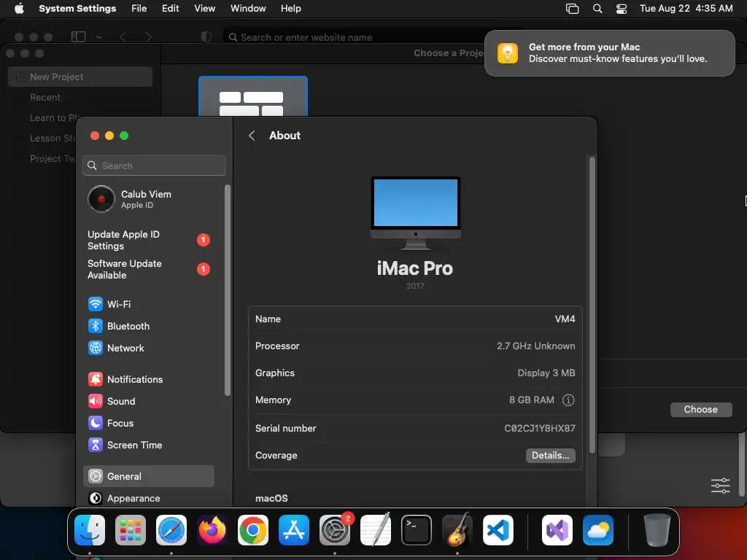747x560 pixels.
Task: Click the sliders icon in the background window
Action: click(x=720, y=486)
